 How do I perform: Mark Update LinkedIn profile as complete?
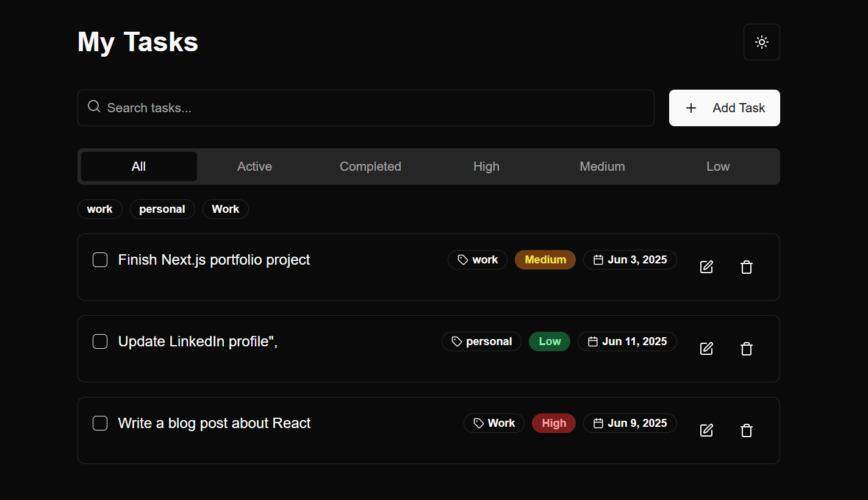click(x=100, y=341)
